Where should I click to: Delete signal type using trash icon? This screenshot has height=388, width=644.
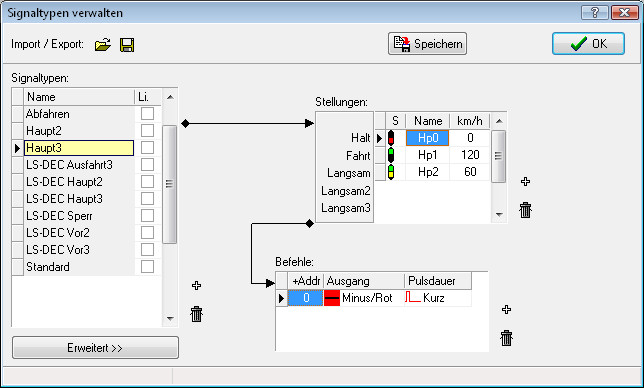tap(196, 314)
